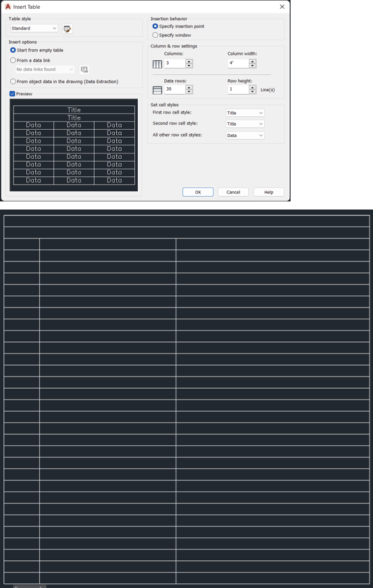This screenshot has height=588, width=373.
Task: Uncheck the Preview checkbox
Action: pos(12,94)
